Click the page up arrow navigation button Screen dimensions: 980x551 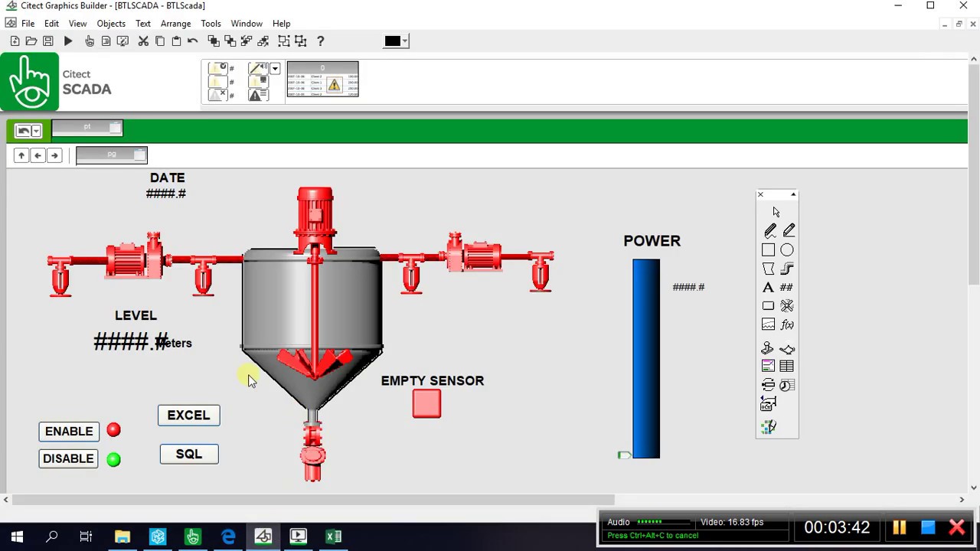click(21, 155)
